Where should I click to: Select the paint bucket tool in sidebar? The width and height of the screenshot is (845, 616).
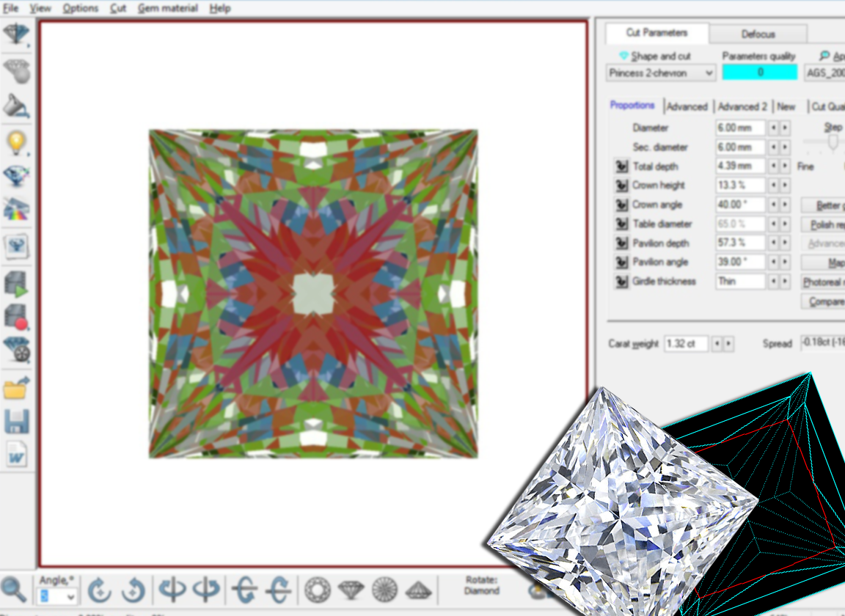tap(15, 106)
